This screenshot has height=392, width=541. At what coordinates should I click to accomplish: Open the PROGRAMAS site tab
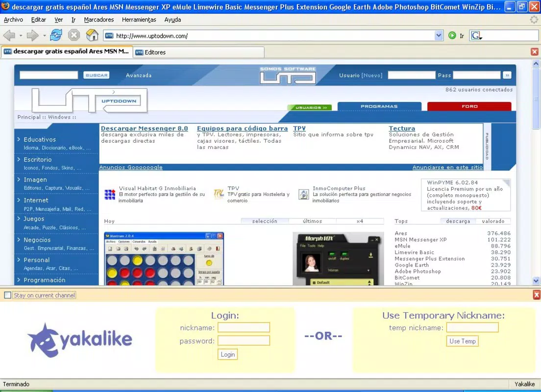379,106
